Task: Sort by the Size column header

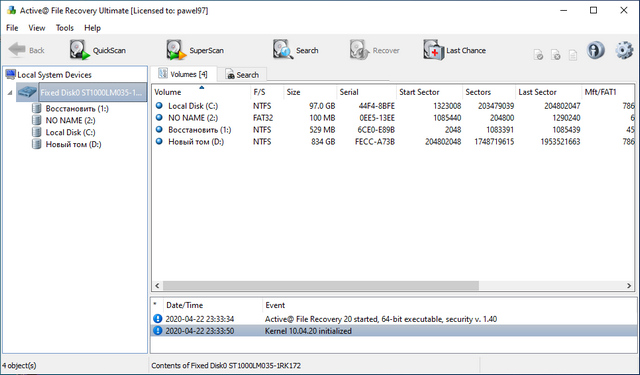Action: [310, 92]
